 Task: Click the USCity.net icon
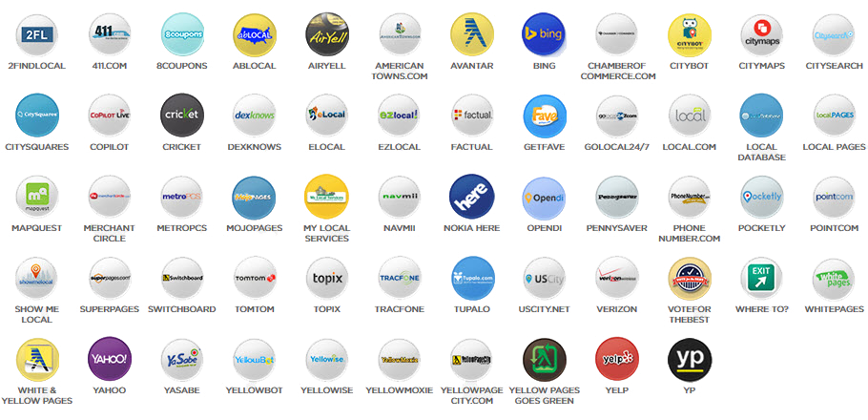click(545, 279)
